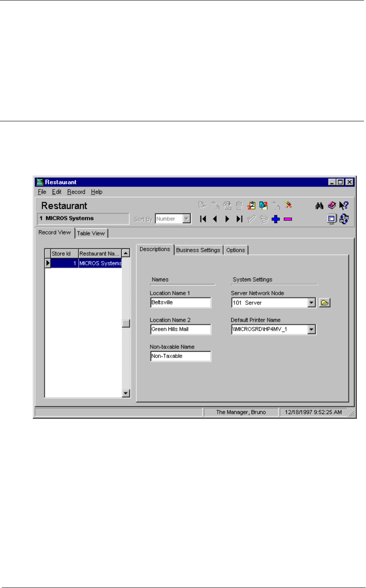This screenshot has width=366, height=588.
Task: Click the colored copy-pages icon
Action: pyautogui.click(x=264, y=206)
